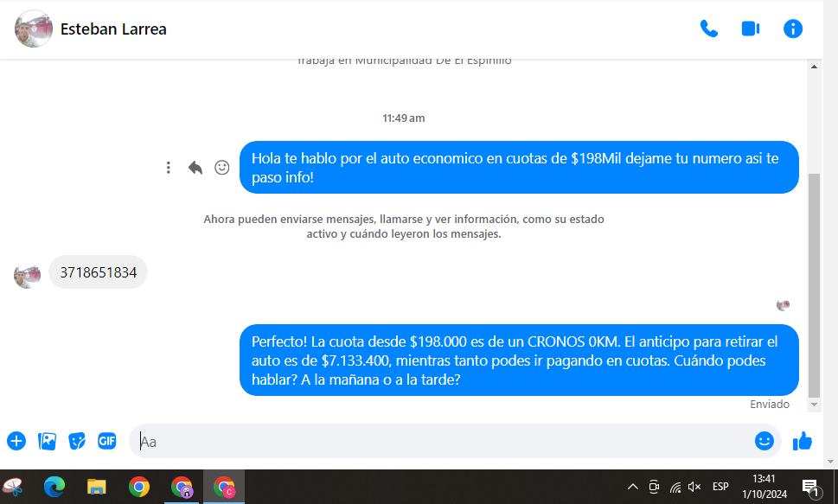Show hidden system tray icons

pyautogui.click(x=633, y=487)
